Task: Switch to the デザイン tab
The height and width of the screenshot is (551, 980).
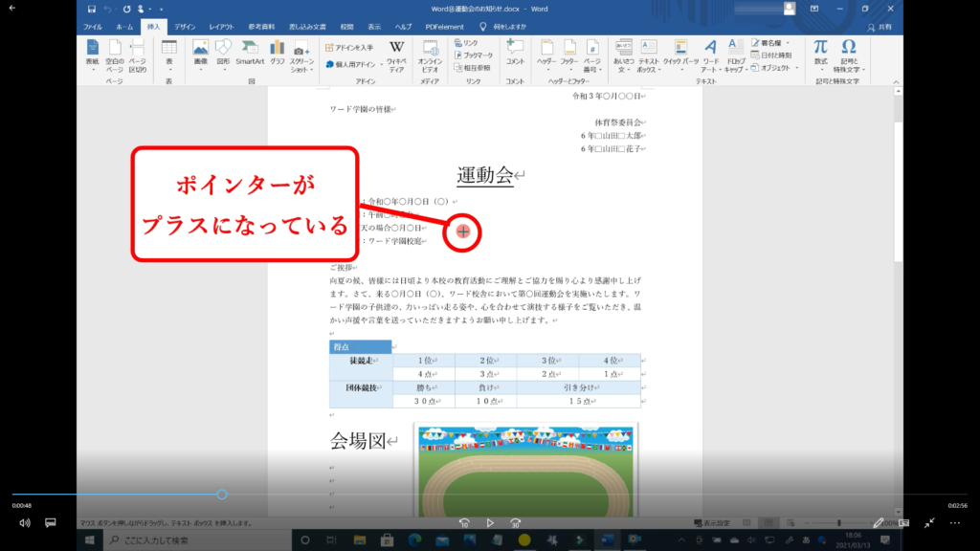Action: 186,27
